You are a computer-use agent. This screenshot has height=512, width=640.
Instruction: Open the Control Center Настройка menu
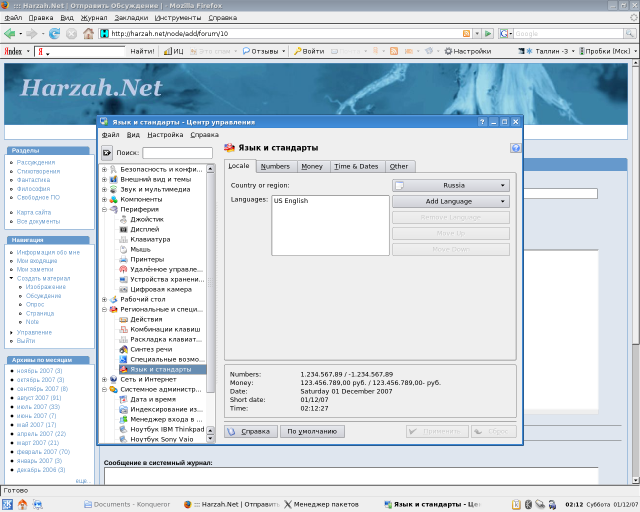tap(165, 135)
